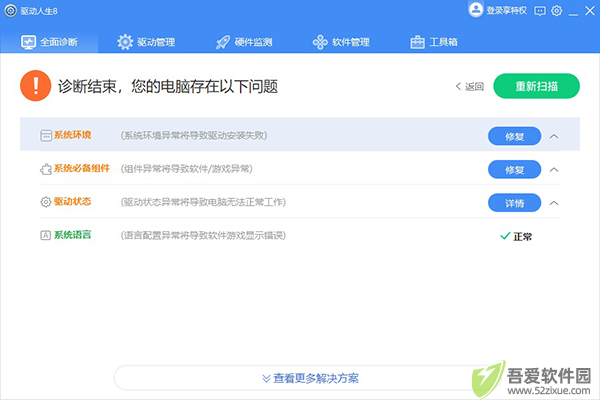Click the 驱动状态 gear icon

click(x=46, y=202)
